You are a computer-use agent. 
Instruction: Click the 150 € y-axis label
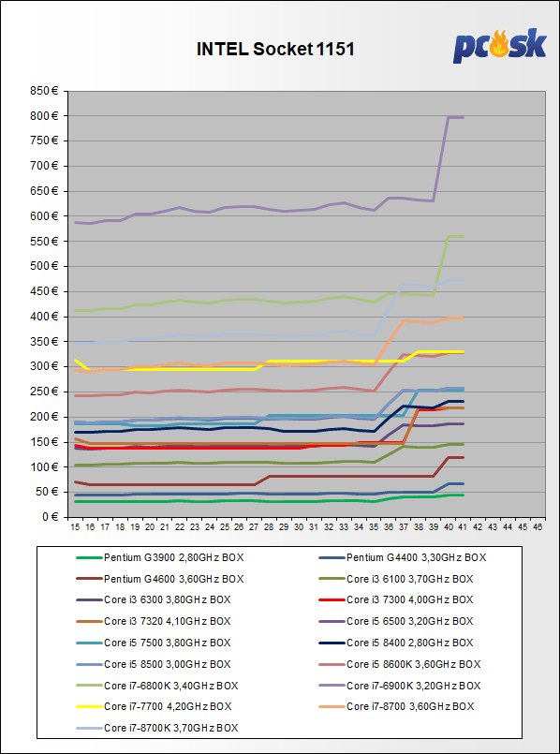[x=46, y=442]
